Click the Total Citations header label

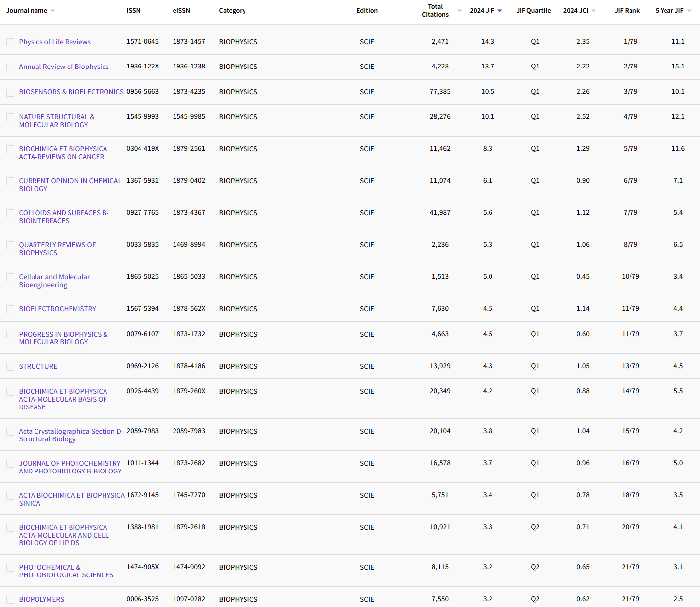[435, 10]
